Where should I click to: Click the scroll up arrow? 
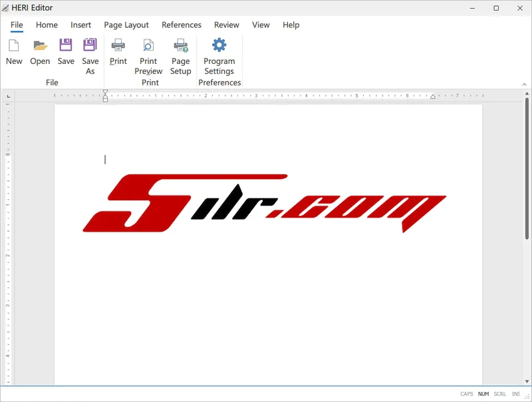click(x=527, y=93)
